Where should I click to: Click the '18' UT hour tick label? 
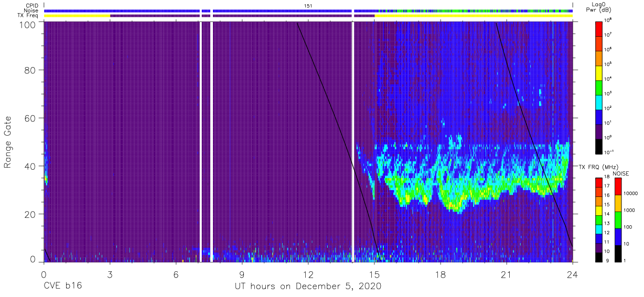pos(441,274)
